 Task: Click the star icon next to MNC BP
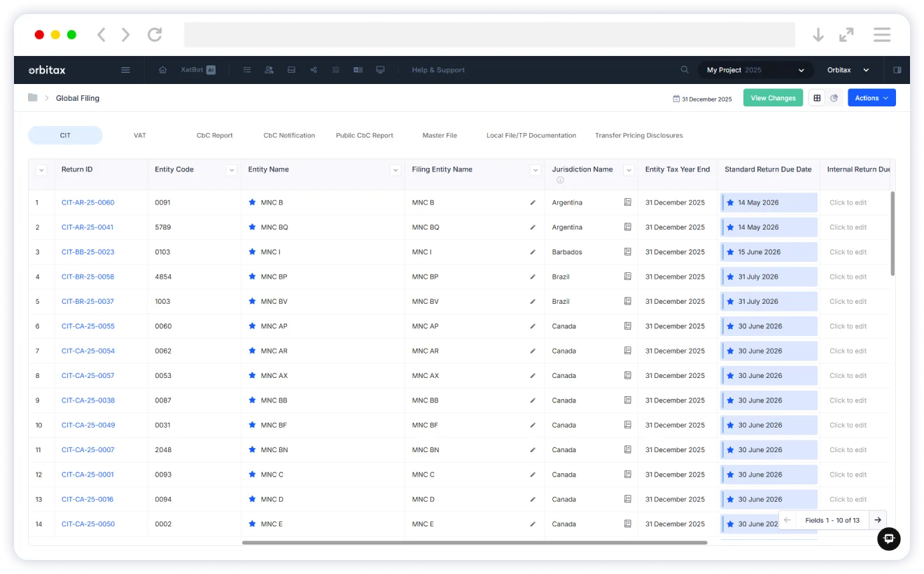pyautogui.click(x=252, y=276)
